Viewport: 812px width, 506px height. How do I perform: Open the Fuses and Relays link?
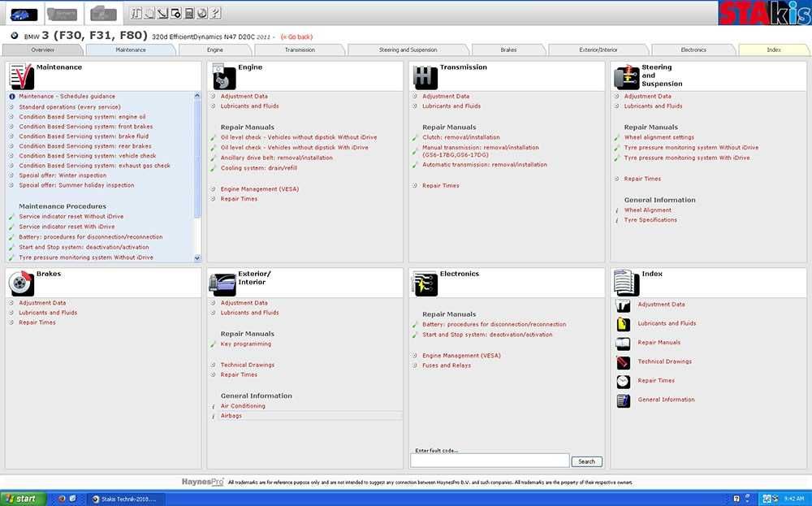(447, 365)
